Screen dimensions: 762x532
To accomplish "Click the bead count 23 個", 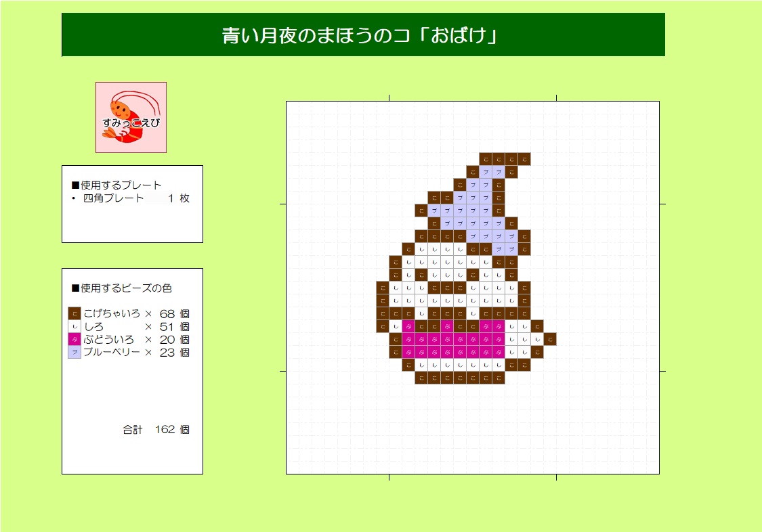I will [175, 353].
